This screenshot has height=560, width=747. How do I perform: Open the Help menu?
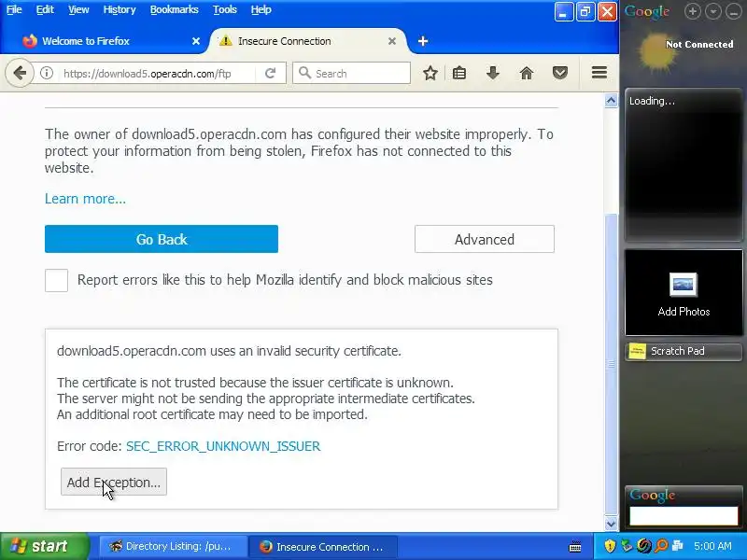[x=261, y=9]
